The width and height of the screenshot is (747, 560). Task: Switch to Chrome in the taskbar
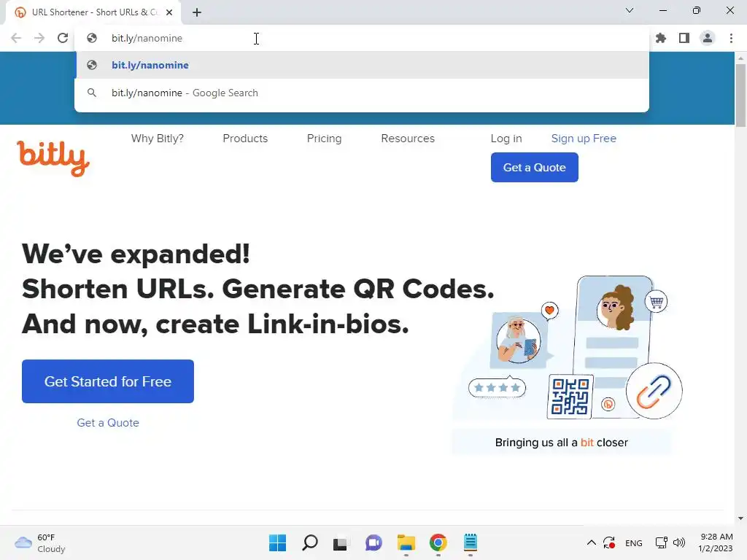(x=438, y=542)
